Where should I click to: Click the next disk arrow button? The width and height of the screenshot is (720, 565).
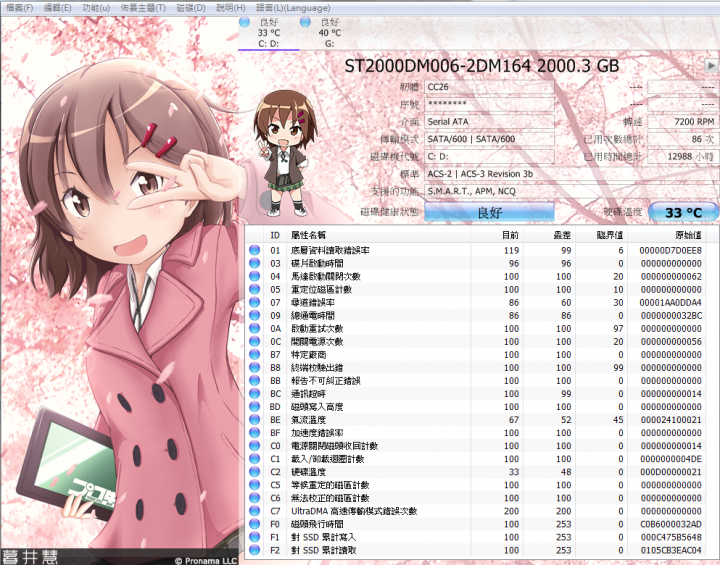click(x=711, y=66)
